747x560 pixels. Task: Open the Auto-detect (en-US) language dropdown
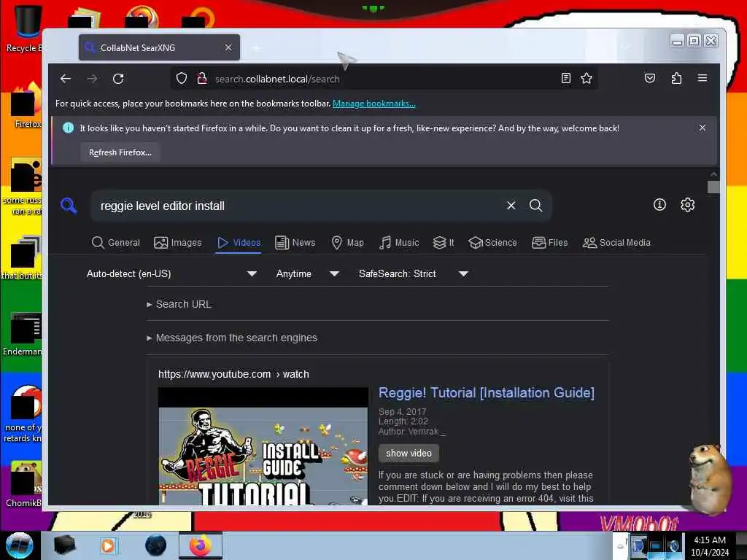(171, 274)
